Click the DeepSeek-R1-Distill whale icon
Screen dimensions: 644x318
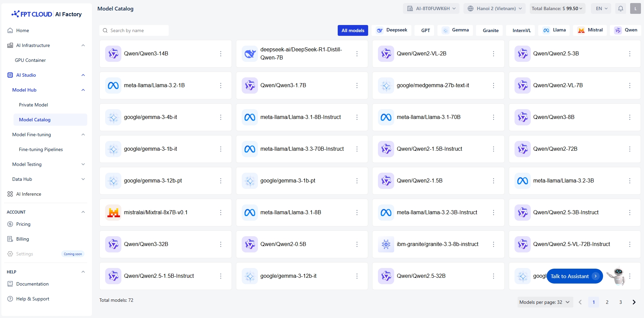(x=250, y=54)
